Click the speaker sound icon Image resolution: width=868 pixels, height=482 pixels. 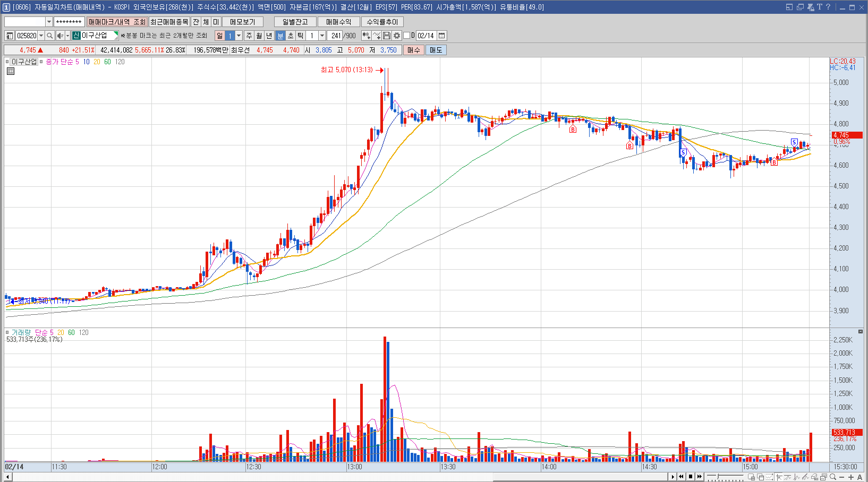(x=59, y=36)
